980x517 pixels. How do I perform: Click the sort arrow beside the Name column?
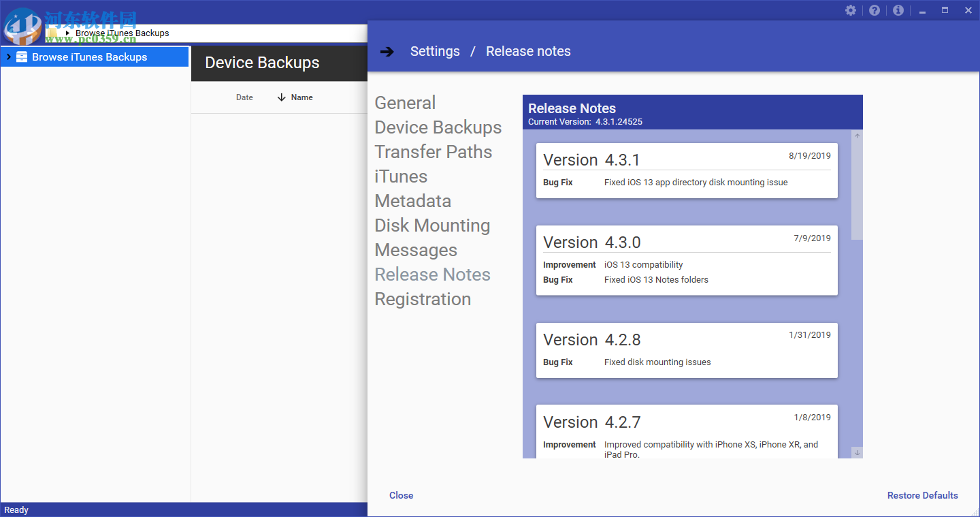[282, 97]
